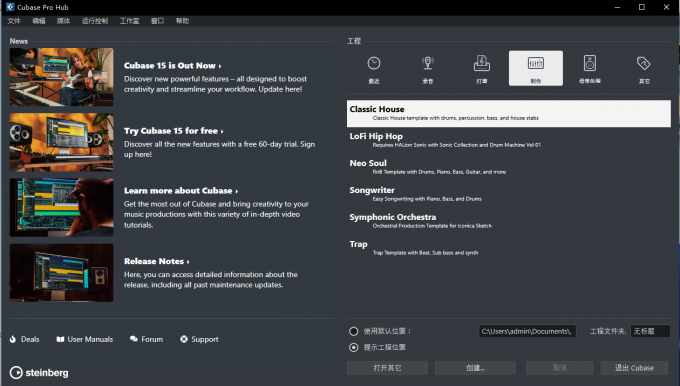680x386 pixels.
Task: Select the Classic House template
Action: [509, 113]
